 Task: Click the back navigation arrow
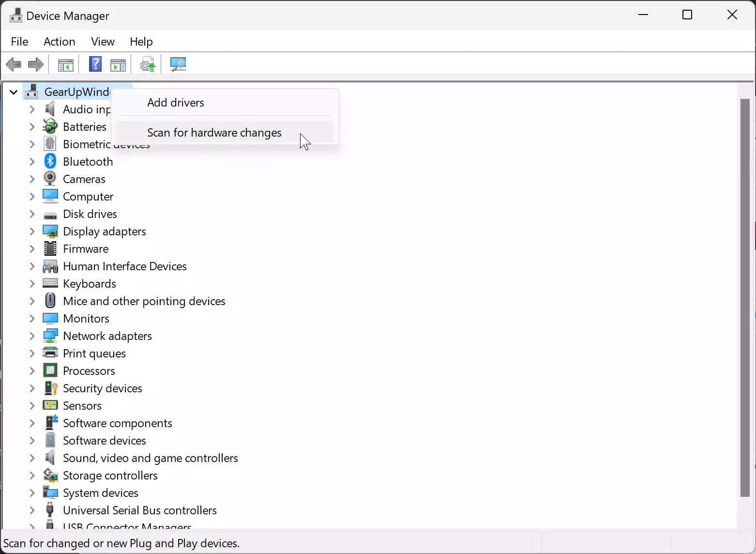[14, 64]
